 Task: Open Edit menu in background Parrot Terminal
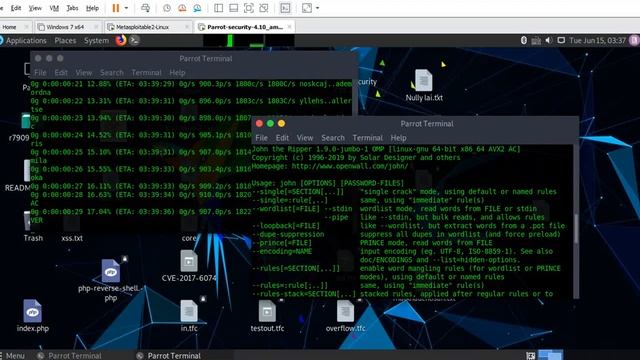point(61,73)
